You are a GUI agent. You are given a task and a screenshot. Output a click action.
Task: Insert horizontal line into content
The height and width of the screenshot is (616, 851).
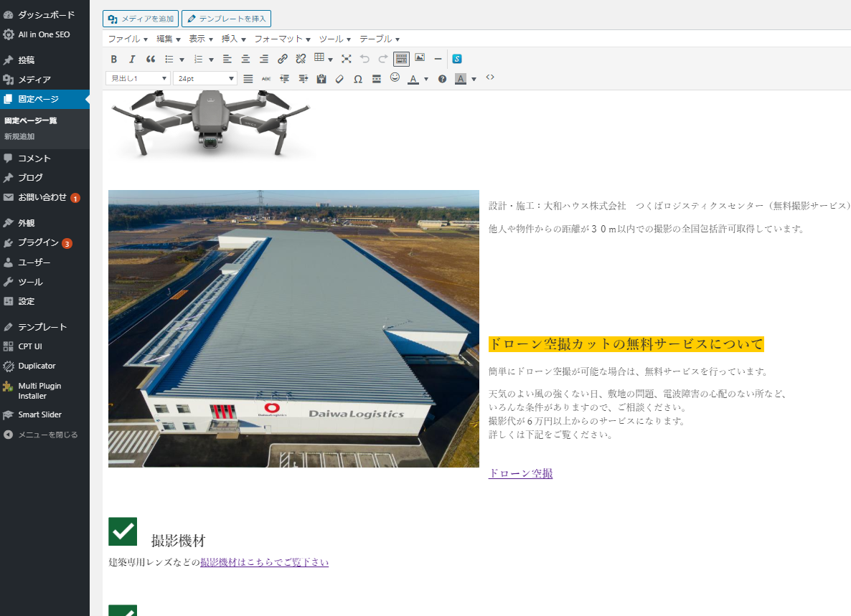tap(438, 59)
